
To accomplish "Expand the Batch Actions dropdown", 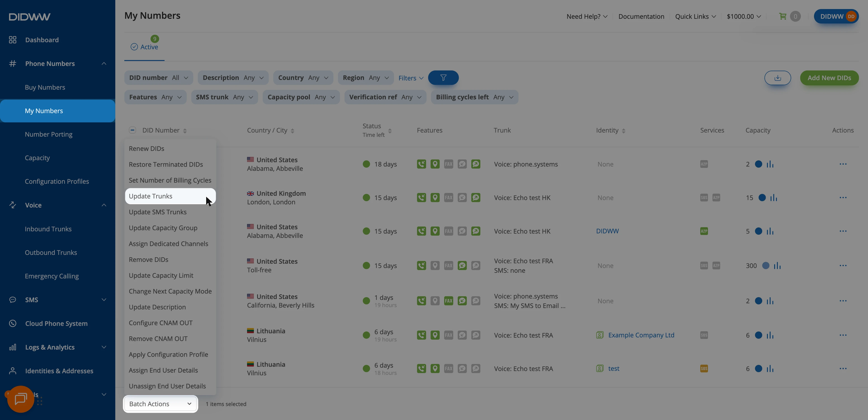I will [160, 404].
